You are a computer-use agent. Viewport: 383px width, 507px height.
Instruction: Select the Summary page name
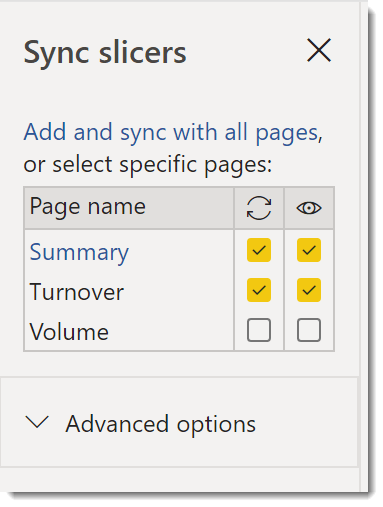coord(79,253)
